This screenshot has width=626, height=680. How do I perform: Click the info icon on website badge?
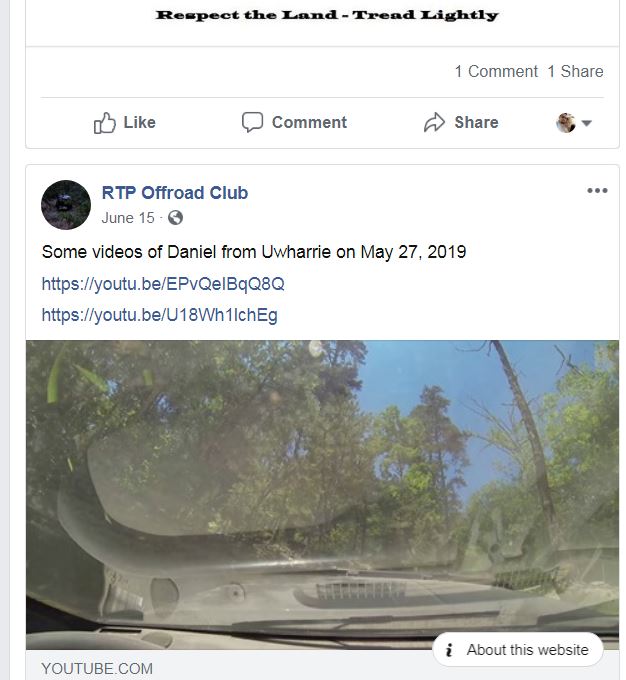(x=449, y=650)
